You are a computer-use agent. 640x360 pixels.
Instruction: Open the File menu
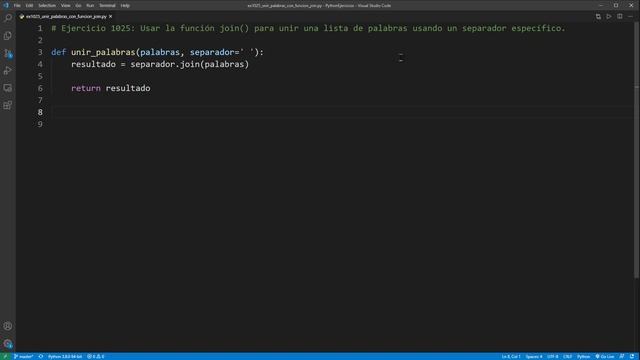click(x=17, y=6)
